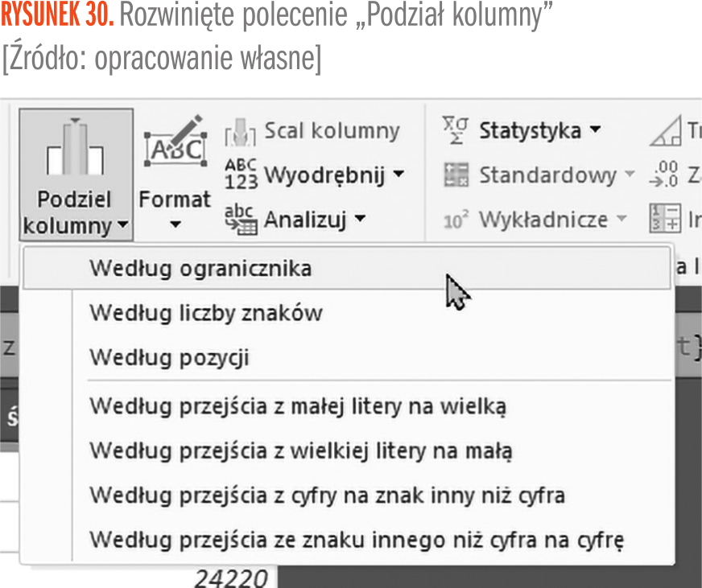Click the Format ABC pencil icon
Image resolution: width=702 pixels, height=588 pixels.
pos(175,145)
